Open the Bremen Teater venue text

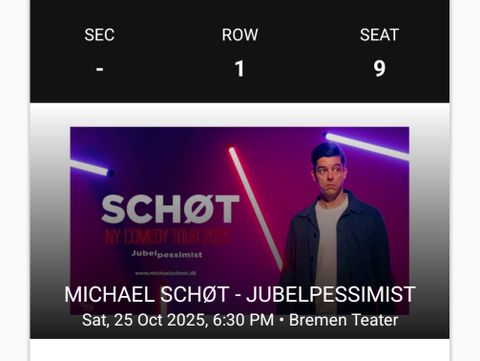[x=343, y=320]
